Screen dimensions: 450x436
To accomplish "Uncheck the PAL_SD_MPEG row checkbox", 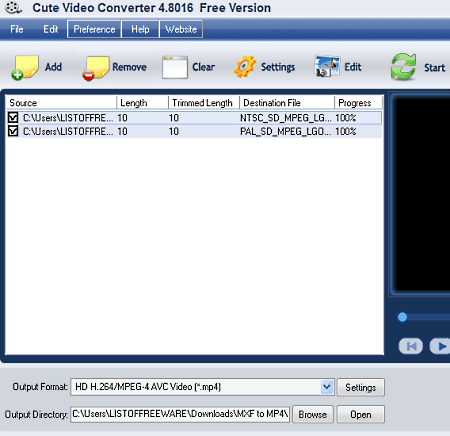I will (x=13, y=131).
